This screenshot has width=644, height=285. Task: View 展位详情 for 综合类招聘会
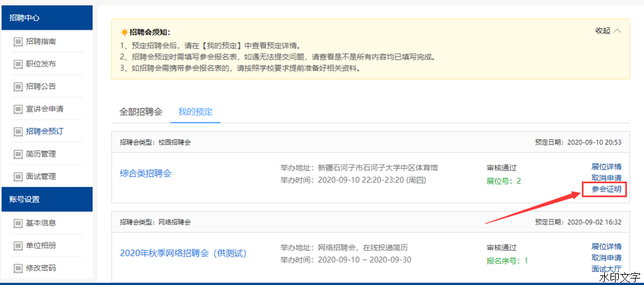606,168
